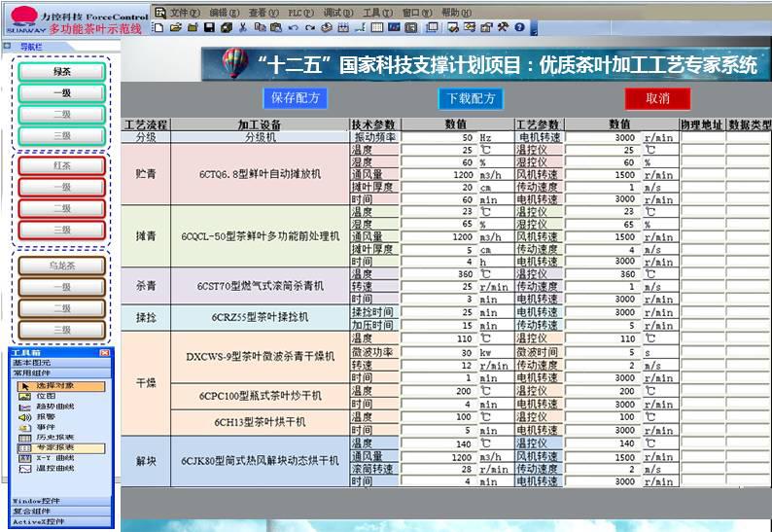The width and height of the screenshot is (772, 532).
Task: Click the blue Help question mark icon
Action: coord(520,28)
